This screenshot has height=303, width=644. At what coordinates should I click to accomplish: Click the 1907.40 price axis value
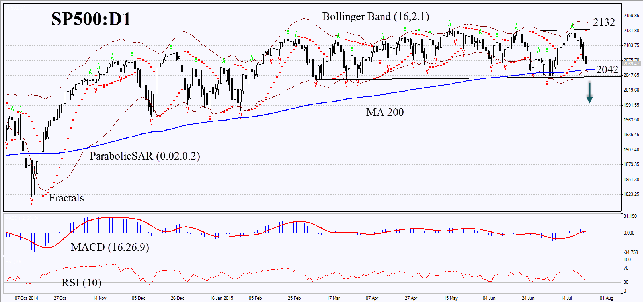631,150
